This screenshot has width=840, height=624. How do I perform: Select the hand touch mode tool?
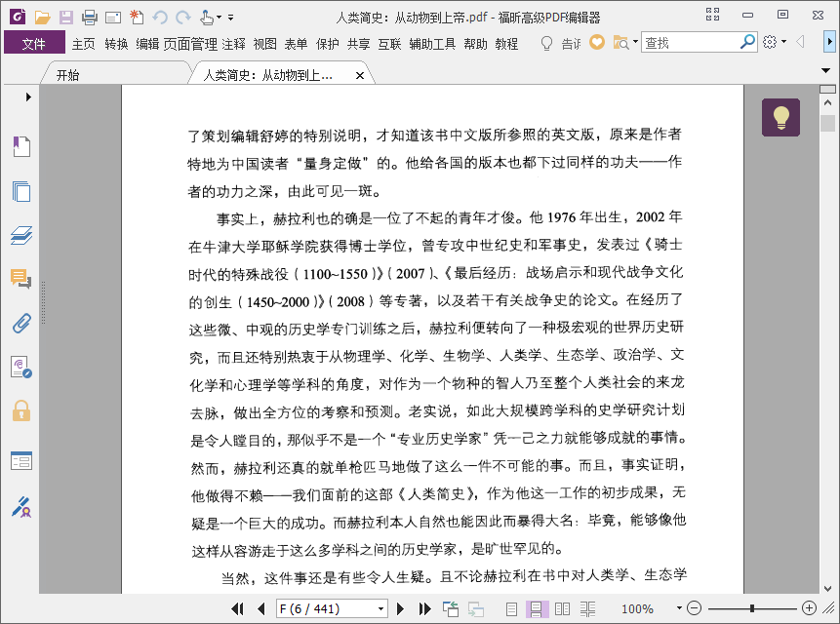pos(206,18)
